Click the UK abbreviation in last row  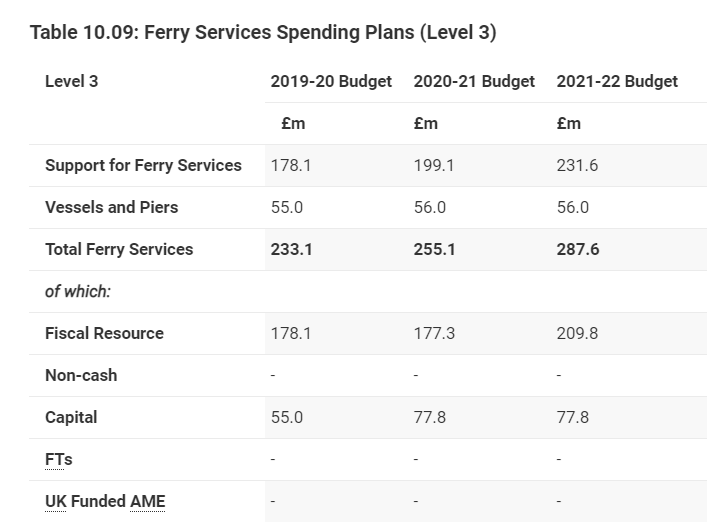pos(56,501)
